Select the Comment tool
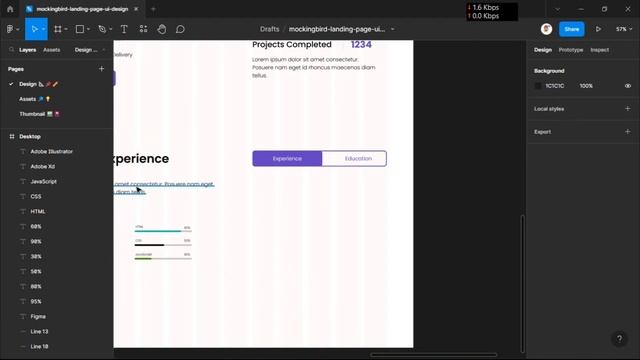640x360 pixels. pyautogui.click(x=180, y=29)
